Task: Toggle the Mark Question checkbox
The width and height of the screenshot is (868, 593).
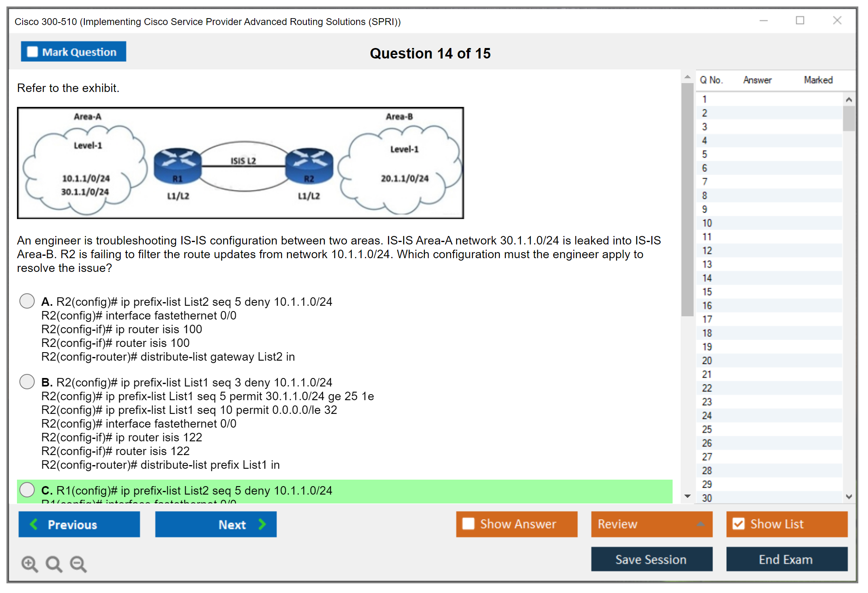Action: point(32,52)
